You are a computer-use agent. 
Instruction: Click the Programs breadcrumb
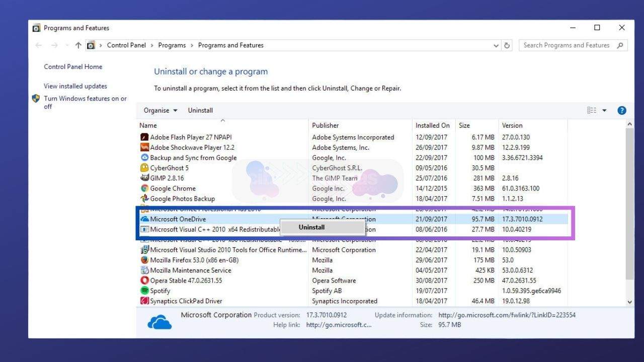(172, 45)
